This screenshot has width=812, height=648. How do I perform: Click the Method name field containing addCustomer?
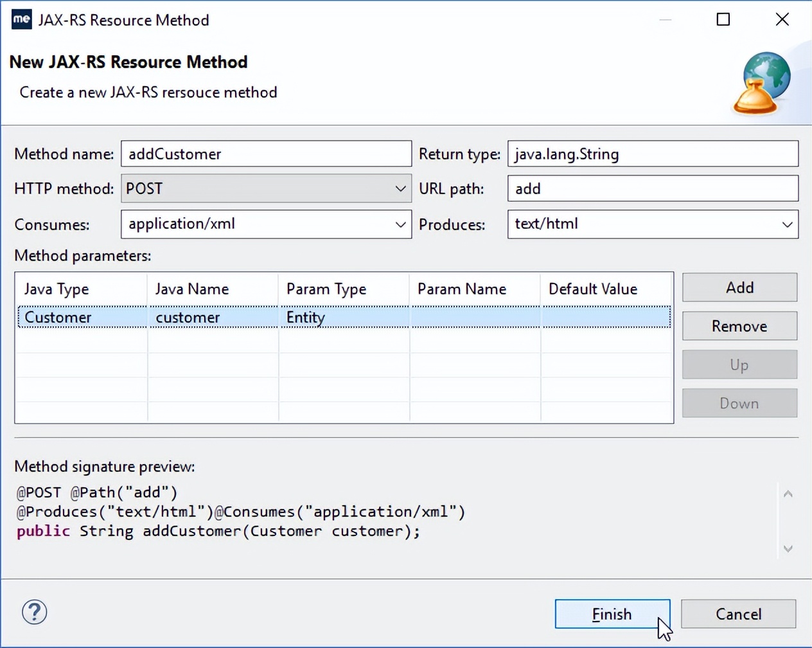click(x=266, y=154)
